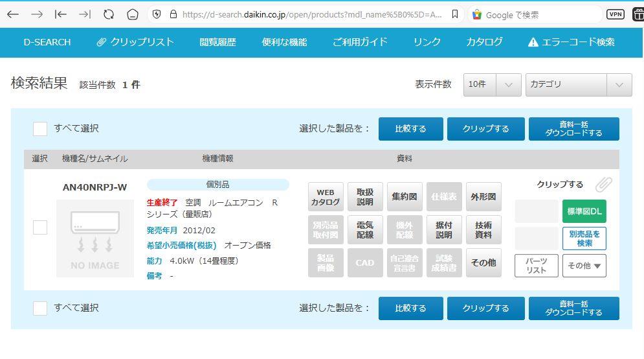The height and width of the screenshot is (359, 644).
Task: Expand the カテゴリ sort dropdown
Action: 579,84
